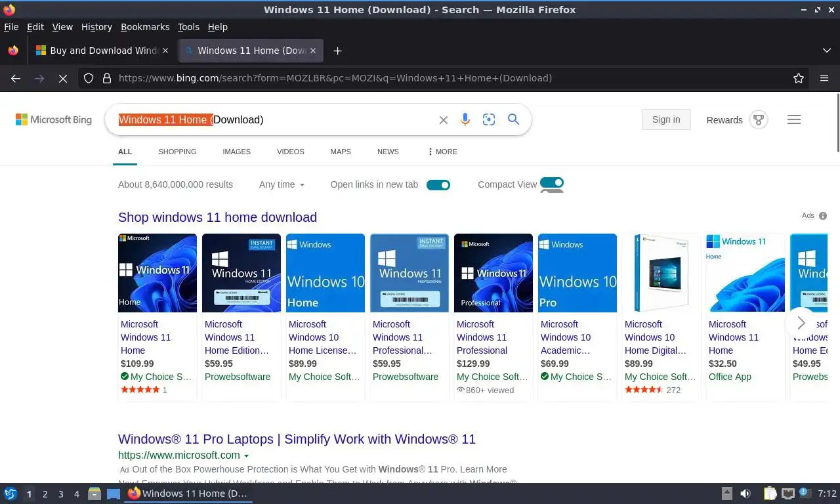Viewport: 840px width, 504px height.
Task: Go back to previous page
Action: click(x=16, y=78)
